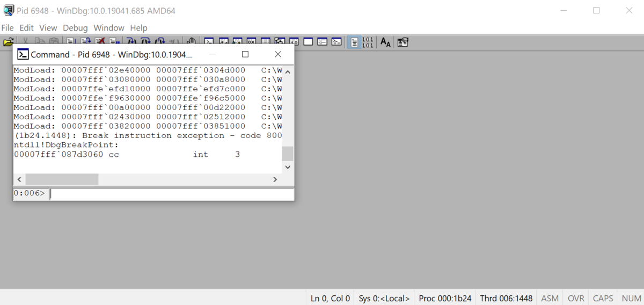Image resolution: width=644 pixels, height=305 pixels.
Task: Click 'Thrd 006:1448' status bar entry
Action: tap(506, 298)
